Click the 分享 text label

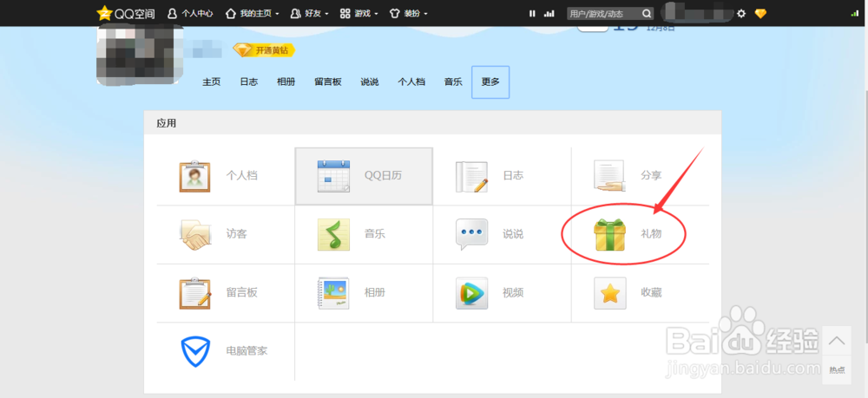tap(651, 176)
